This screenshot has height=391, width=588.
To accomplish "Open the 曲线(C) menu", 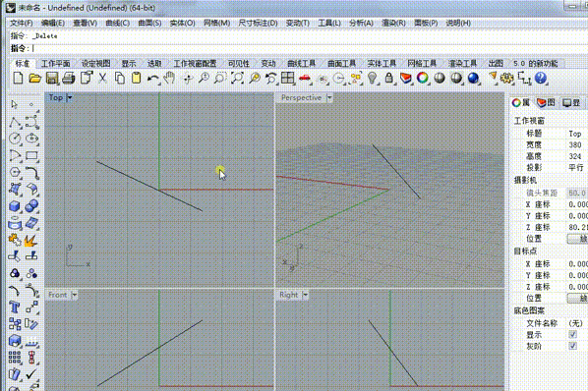I will point(117,23).
